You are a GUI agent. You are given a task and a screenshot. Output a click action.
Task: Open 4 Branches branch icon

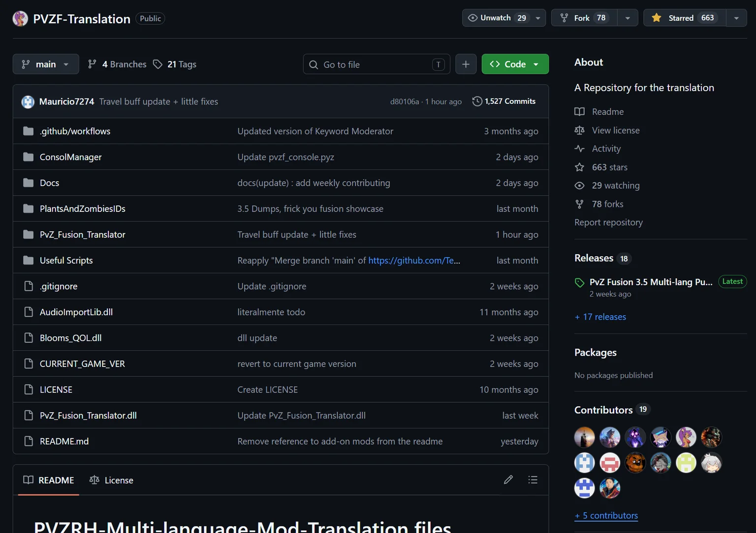pyautogui.click(x=92, y=64)
